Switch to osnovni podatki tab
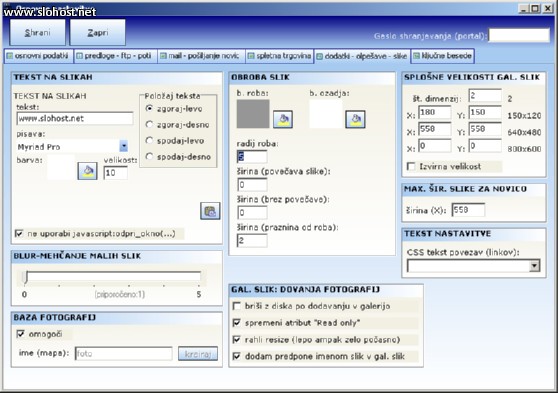This screenshot has width=558, height=393. click(38, 56)
